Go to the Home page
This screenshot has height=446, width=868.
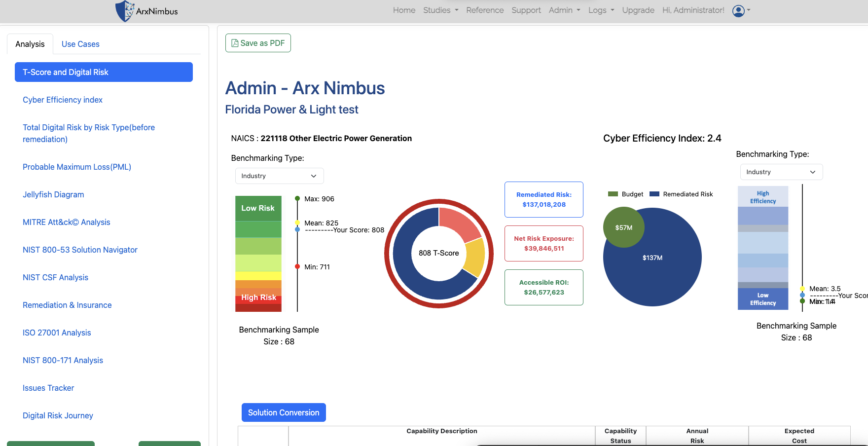(404, 10)
